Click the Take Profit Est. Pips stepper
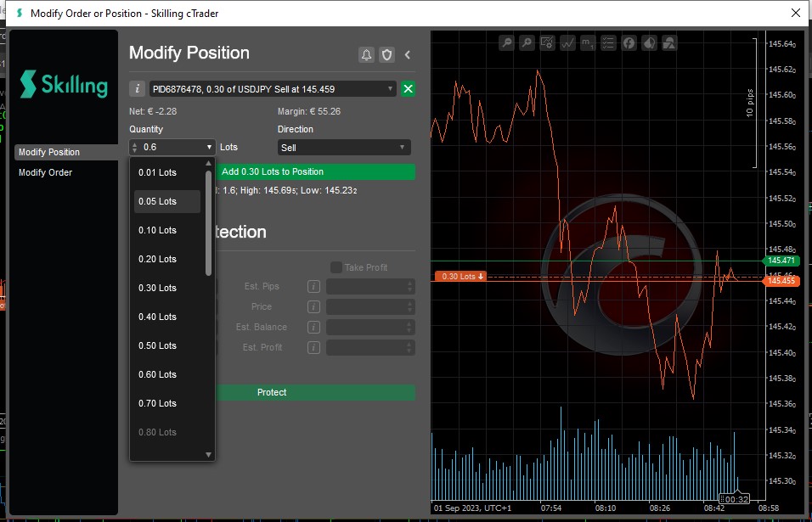This screenshot has height=522, width=812. (410, 287)
